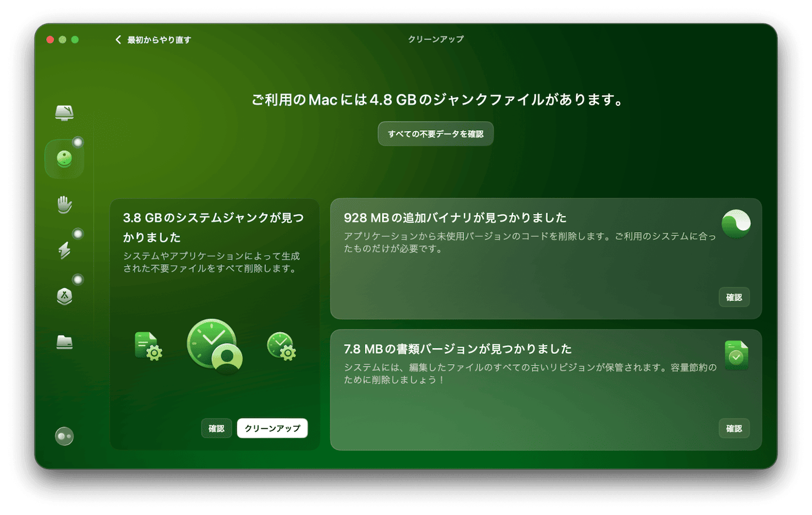Open the My Clutter folder icon in sidebar
The height and width of the screenshot is (515, 812).
tap(64, 342)
